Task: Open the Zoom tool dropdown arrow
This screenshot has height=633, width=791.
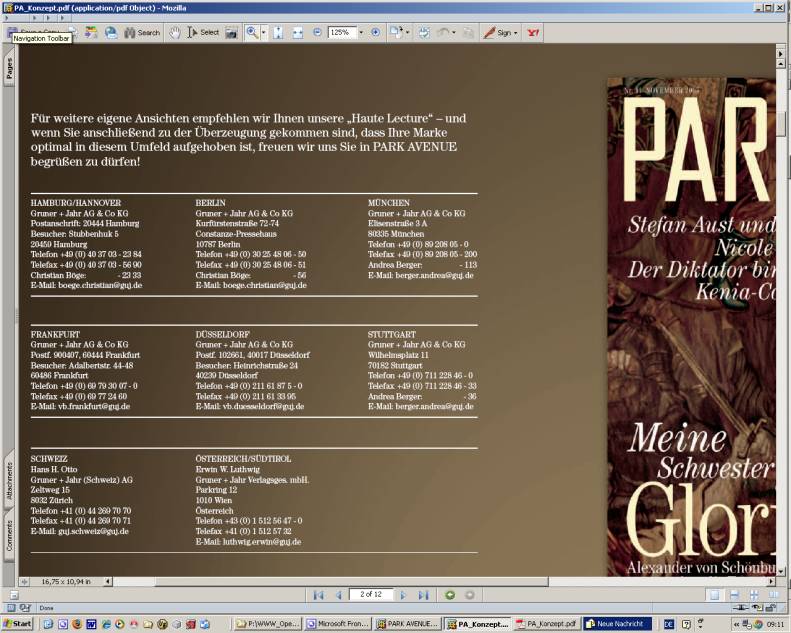Action: (263, 33)
